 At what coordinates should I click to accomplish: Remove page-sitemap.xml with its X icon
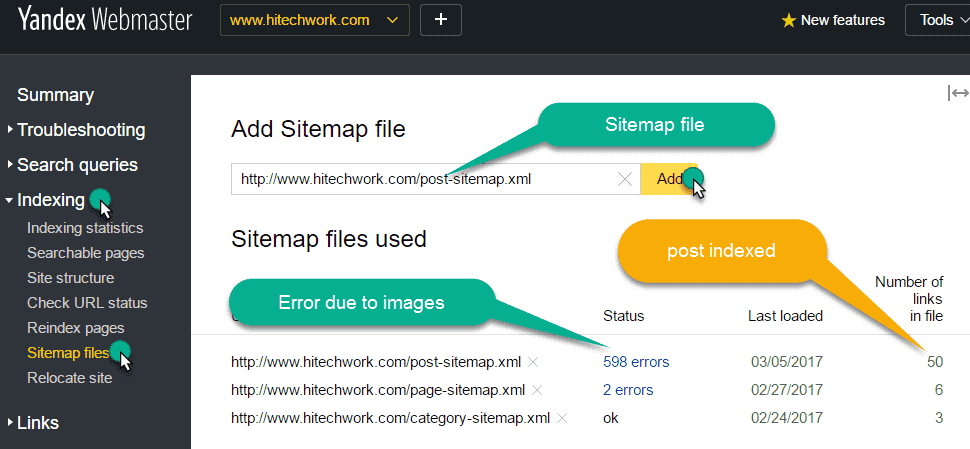537,390
